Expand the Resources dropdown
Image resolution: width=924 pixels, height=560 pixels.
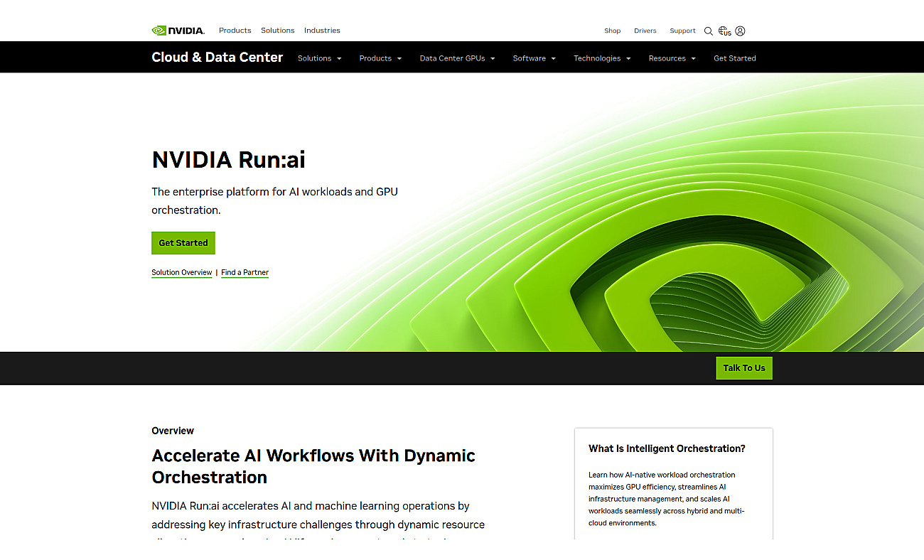coord(672,58)
